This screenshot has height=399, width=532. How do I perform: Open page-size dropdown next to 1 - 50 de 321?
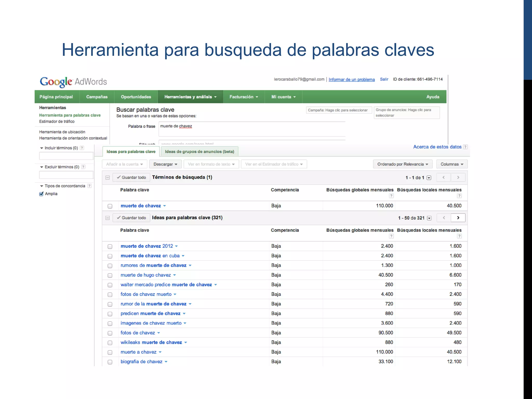pos(429,218)
